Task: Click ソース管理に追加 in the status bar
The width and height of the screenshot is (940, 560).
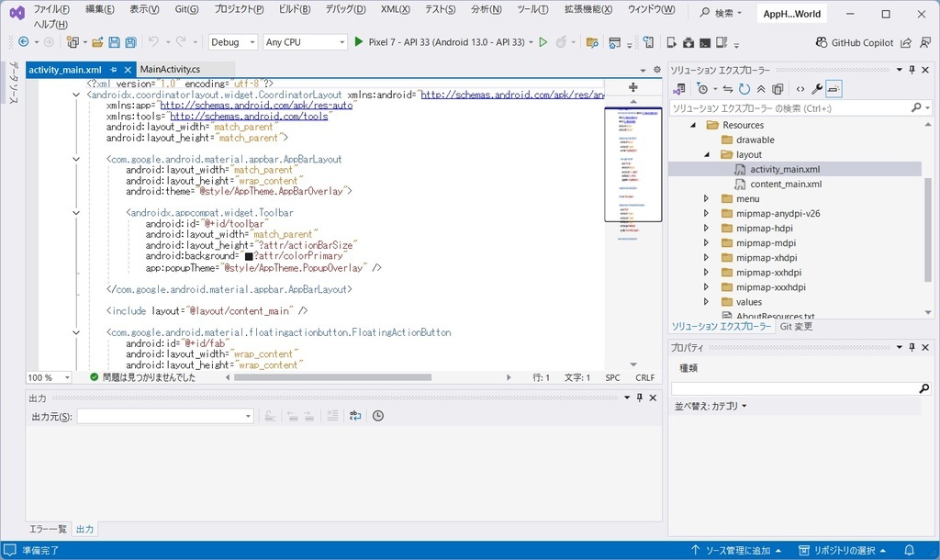Action: [740, 548]
